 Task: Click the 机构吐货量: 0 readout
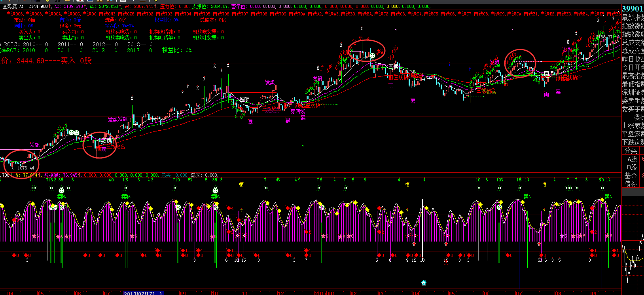click(208, 38)
